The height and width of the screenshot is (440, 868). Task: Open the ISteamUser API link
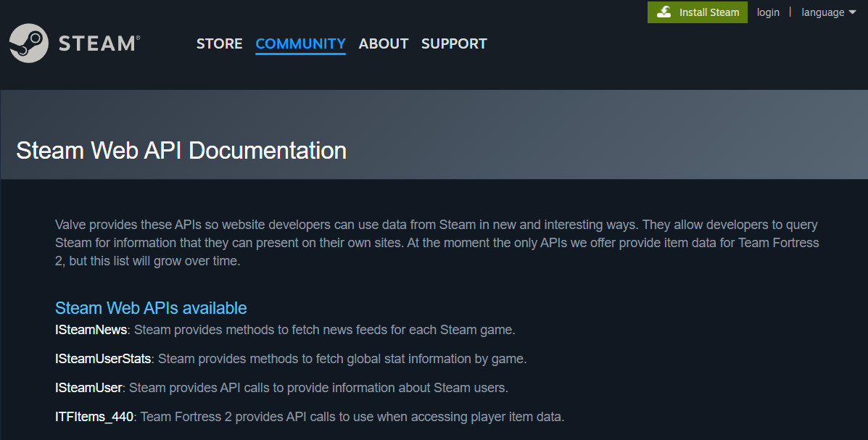click(x=88, y=388)
